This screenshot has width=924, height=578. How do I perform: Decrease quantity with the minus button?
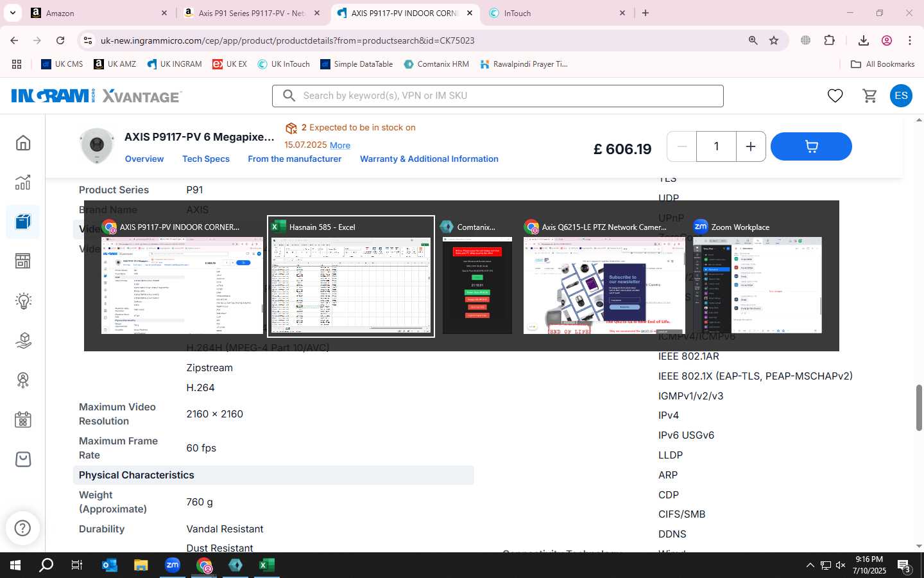[x=682, y=146]
